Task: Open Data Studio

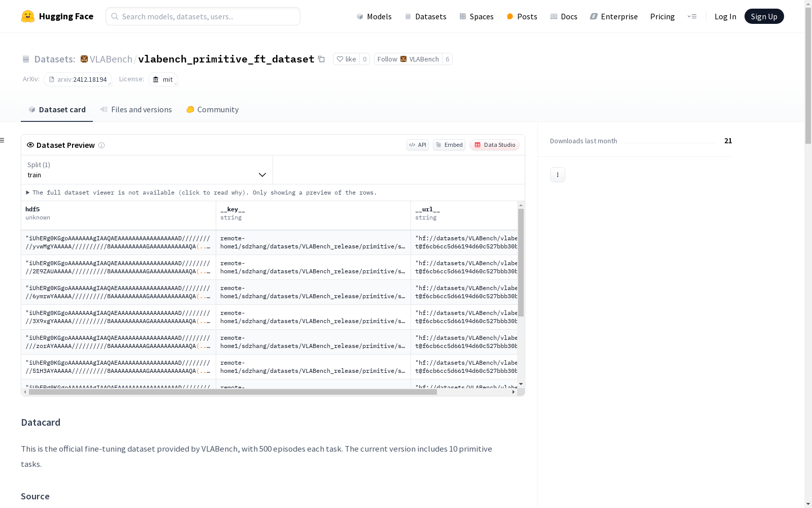Action: click(x=495, y=145)
